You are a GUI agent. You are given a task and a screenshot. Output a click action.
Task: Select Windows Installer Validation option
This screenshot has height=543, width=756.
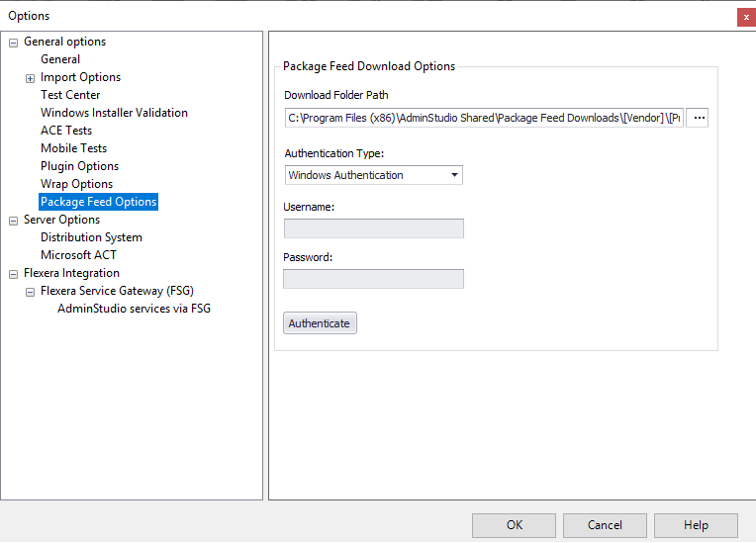coord(114,113)
